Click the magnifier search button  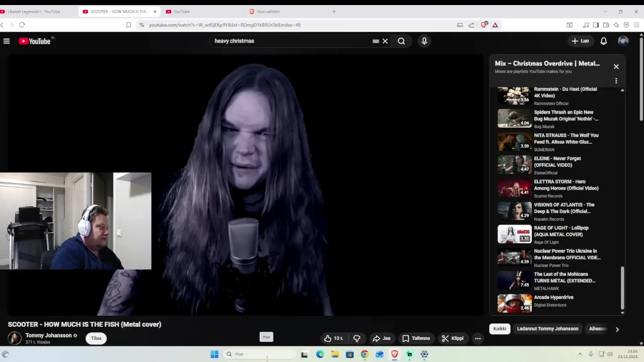point(401,41)
